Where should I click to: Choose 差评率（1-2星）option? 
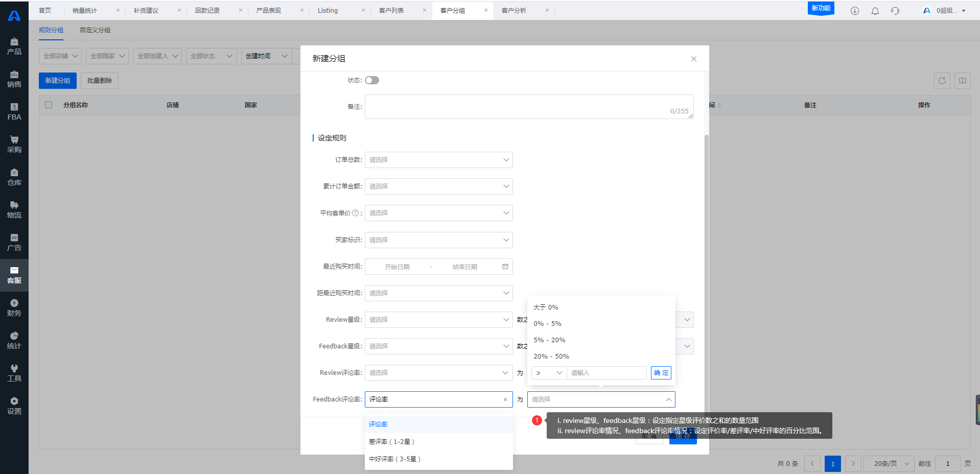click(x=439, y=442)
